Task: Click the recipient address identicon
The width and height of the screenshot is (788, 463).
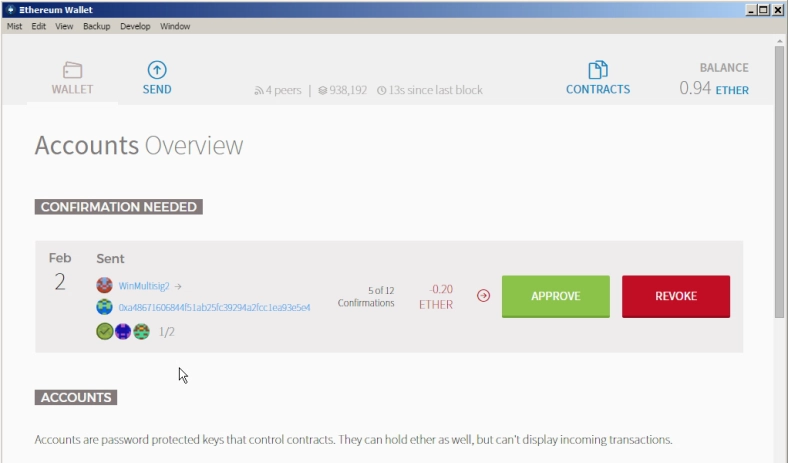Action: point(105,307)
